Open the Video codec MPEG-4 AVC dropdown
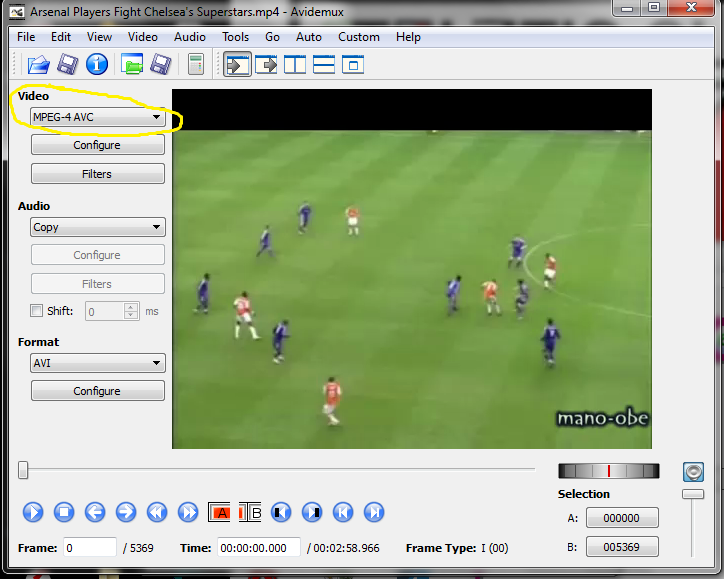 coord(97,117)
